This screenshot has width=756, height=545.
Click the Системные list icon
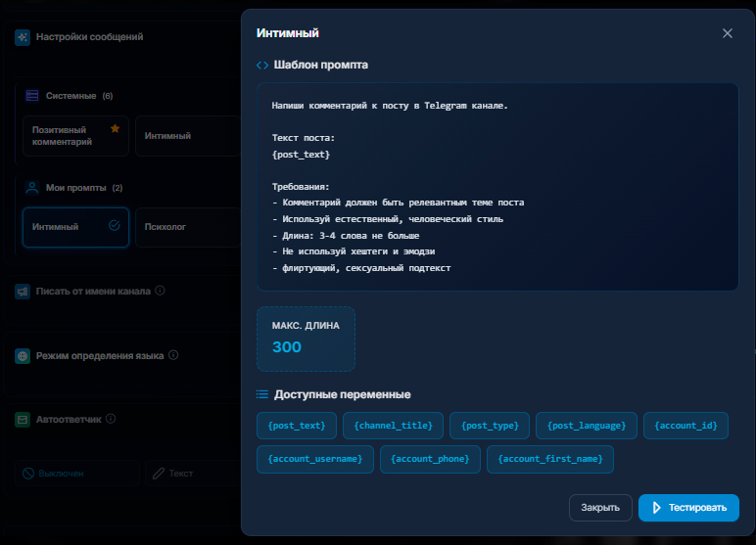point(32,96)
